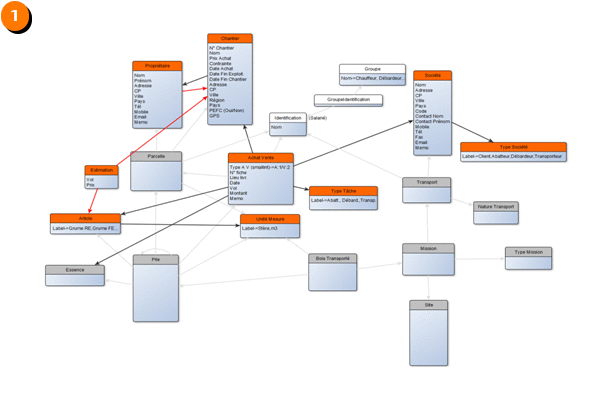The width and height of the screenshot is (600, 400).
Task: Select the Pile entity box
Action: (155, 287)
